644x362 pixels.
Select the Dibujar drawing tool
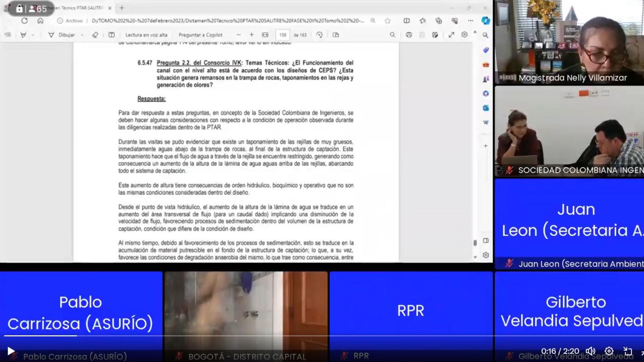click(62, 35)
